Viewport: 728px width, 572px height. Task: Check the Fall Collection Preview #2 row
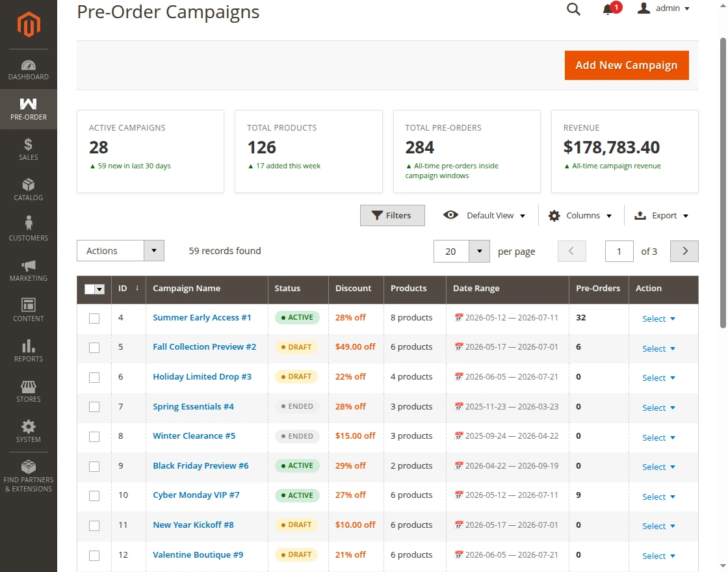[94, 348]
